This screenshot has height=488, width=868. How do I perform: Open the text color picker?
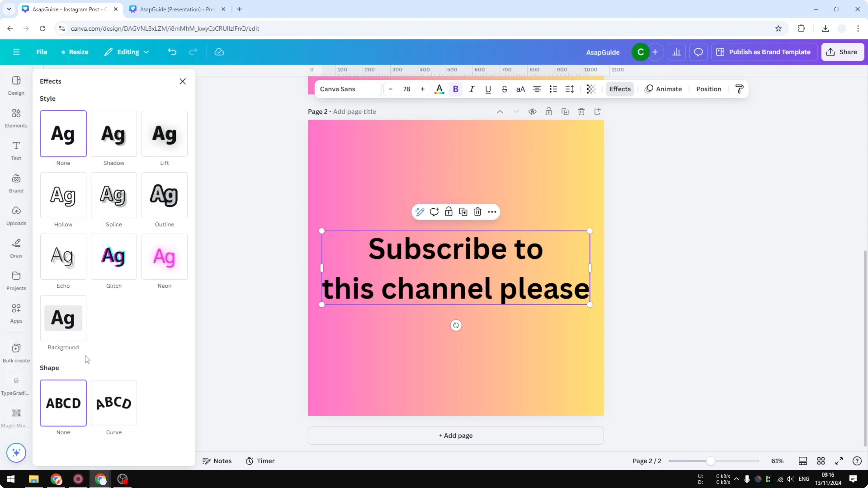(x=439, y=89)
